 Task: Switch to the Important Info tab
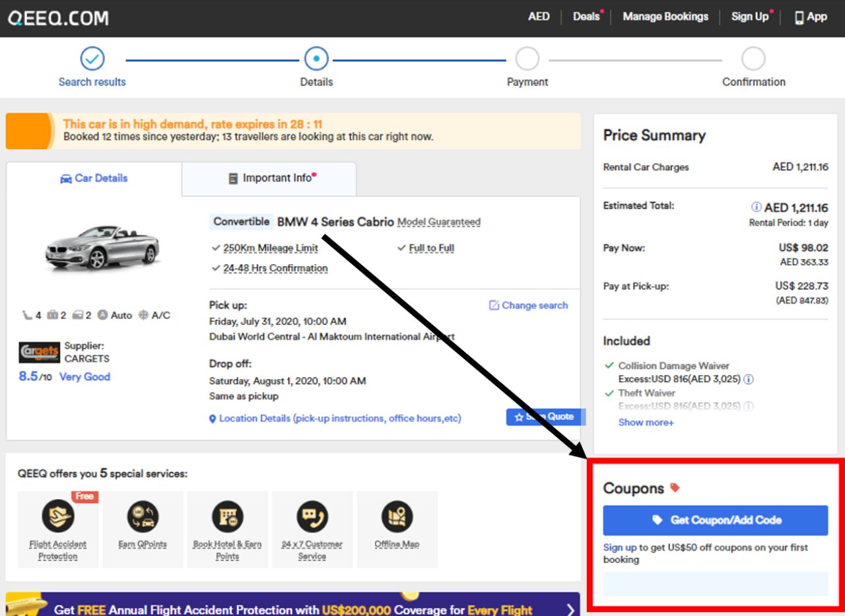click(269, 178)
